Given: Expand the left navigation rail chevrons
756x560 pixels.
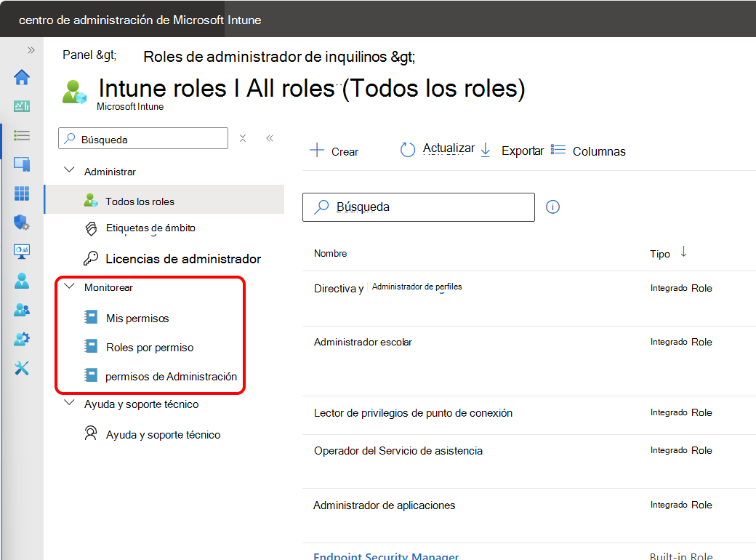Looking at the screenshot, I should [x=31, y=50].
